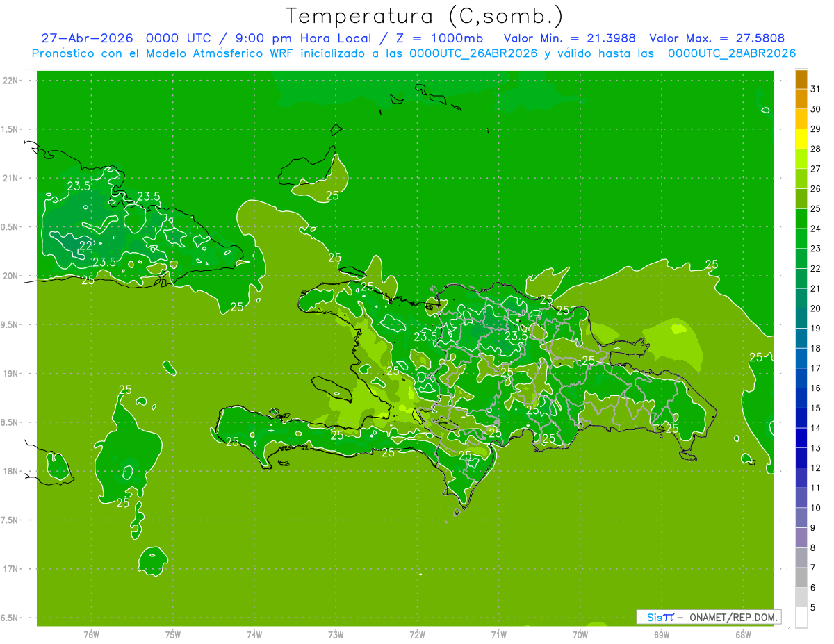
Task: Click the 25 contour label south of Jamaica
Action: point(123,503)
